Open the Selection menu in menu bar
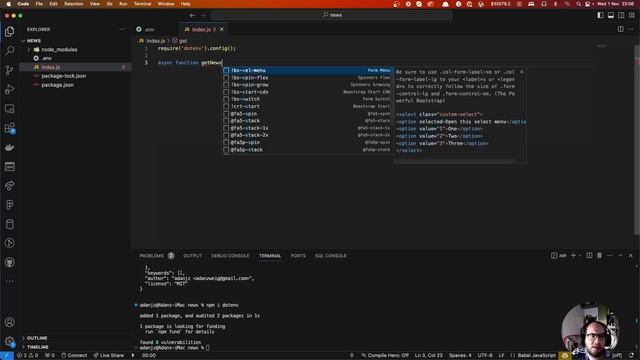 [73, 4]
